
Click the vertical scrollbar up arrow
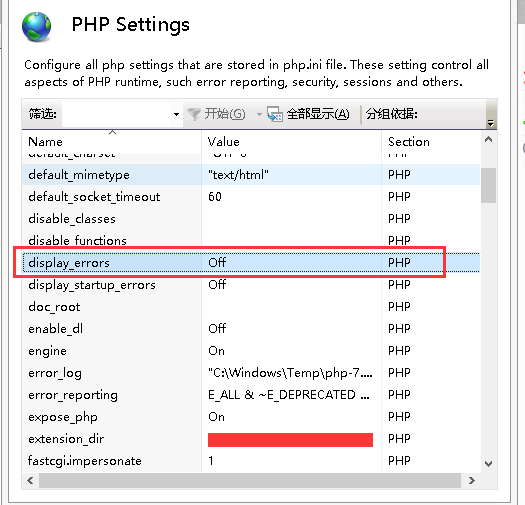pos(489,139)
